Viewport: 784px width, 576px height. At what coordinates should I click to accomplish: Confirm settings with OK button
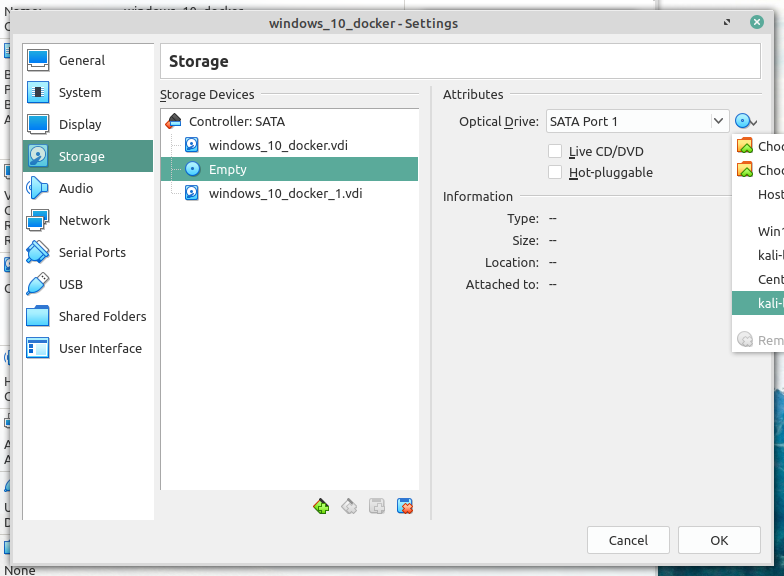coord(719,540)
